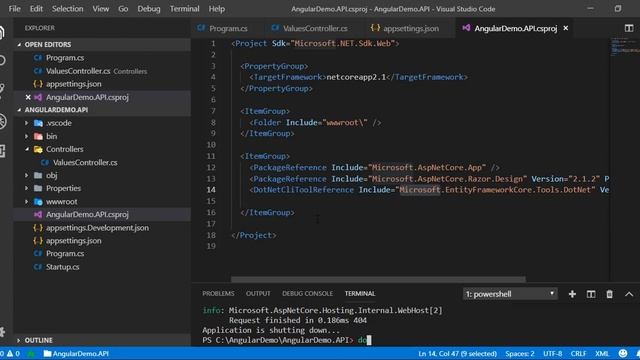Screen dimensions: 640x360
Task: Expand the Outline section
Action: click(102, 340)
